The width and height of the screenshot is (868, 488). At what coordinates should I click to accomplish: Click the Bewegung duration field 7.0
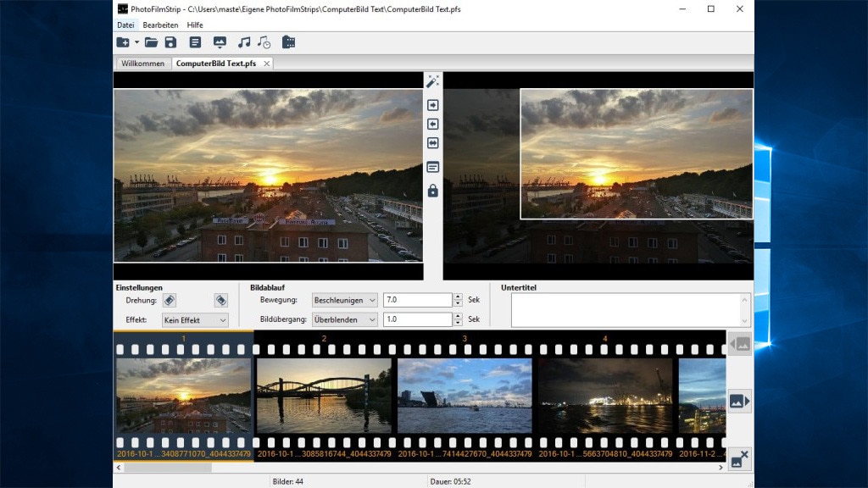point(417,300)
